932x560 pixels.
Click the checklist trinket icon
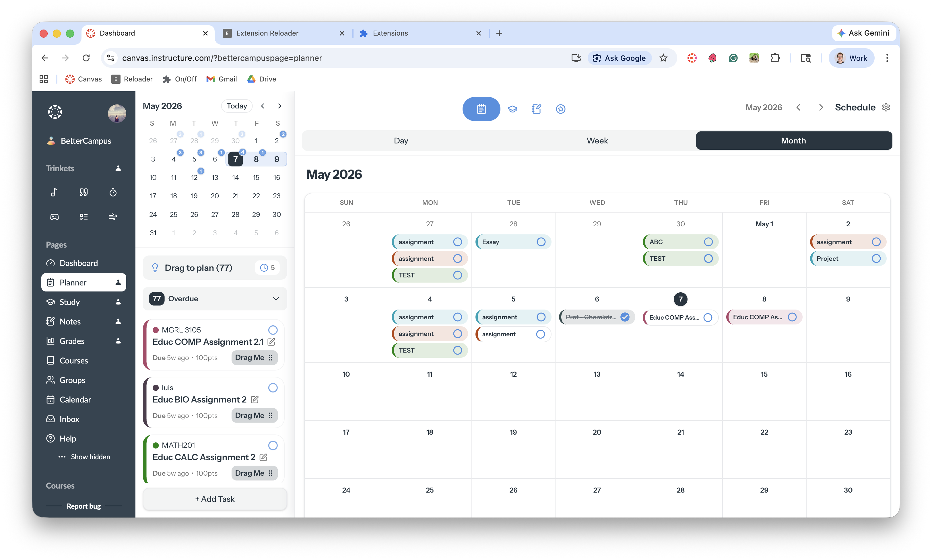tap(84, 217)
